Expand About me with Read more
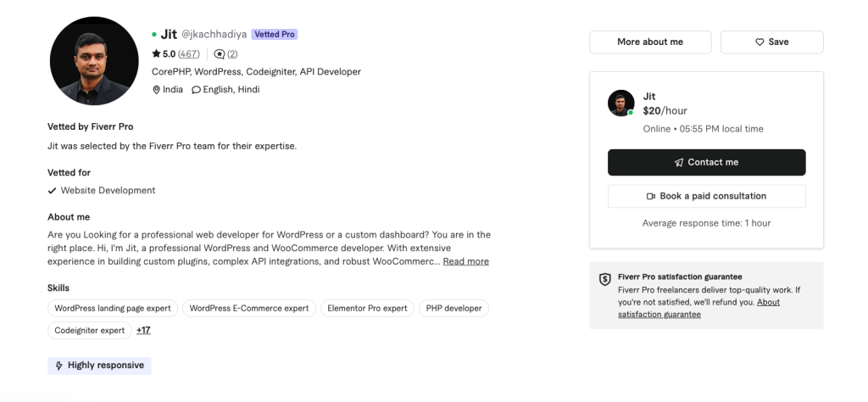Viewport: 868px width, 402px height. (465, 261)
